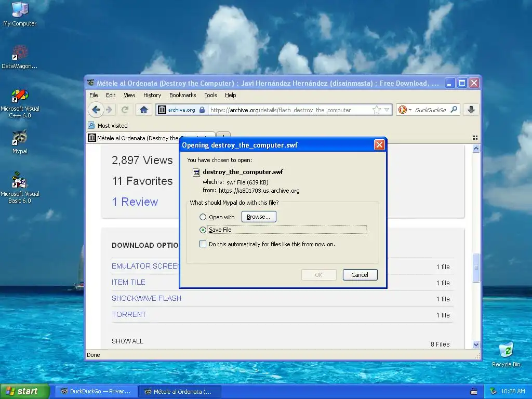
Task: Launch the Mypal desktop shortcut
Action: 20,142
